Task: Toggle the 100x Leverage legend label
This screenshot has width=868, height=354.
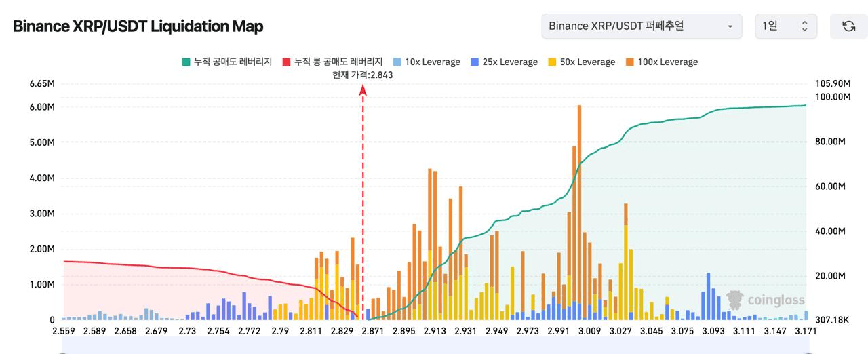Action: point(667,62)
